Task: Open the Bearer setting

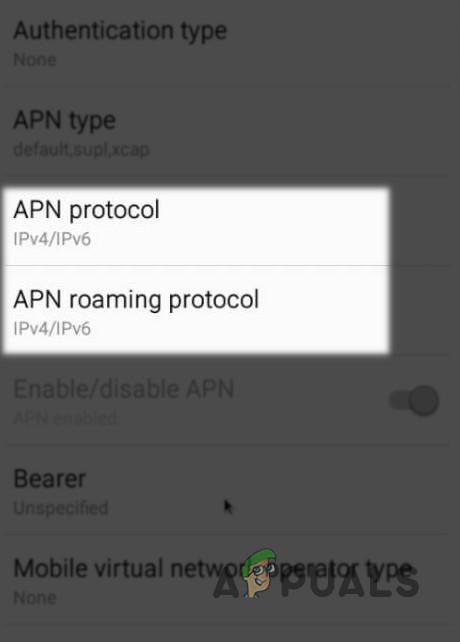Action: 230,491
